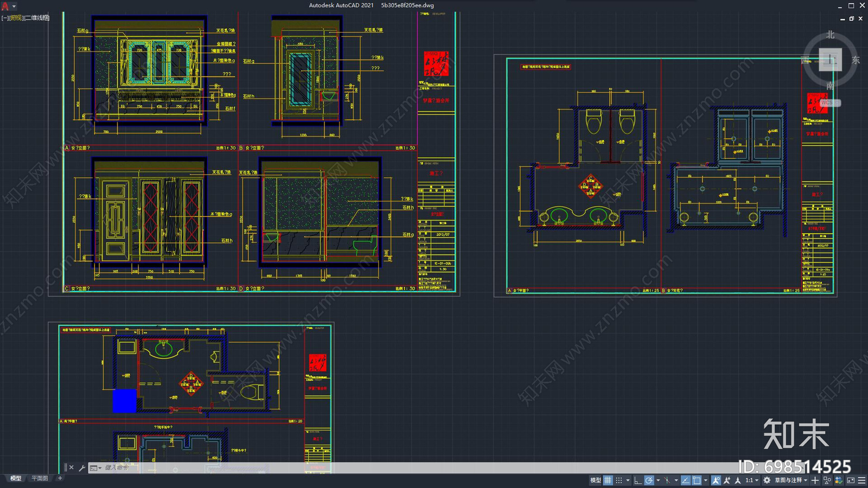The image size is (868, 488).
Task: Close the command line window
Action: click(x=72, y=467)
